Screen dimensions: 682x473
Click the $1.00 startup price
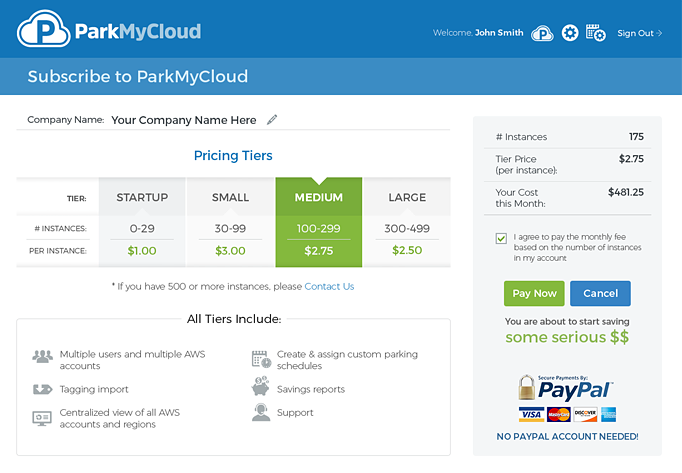tap(142, 251)
